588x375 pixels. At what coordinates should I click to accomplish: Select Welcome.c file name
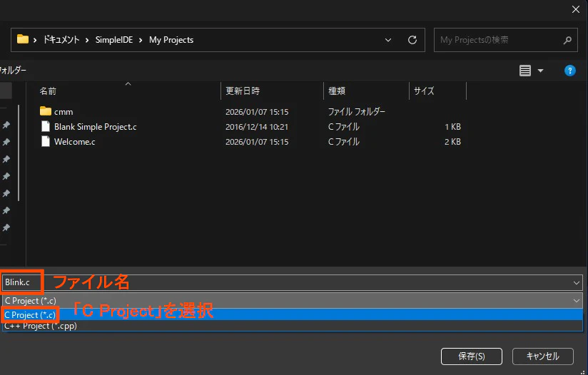coord(75,142)
